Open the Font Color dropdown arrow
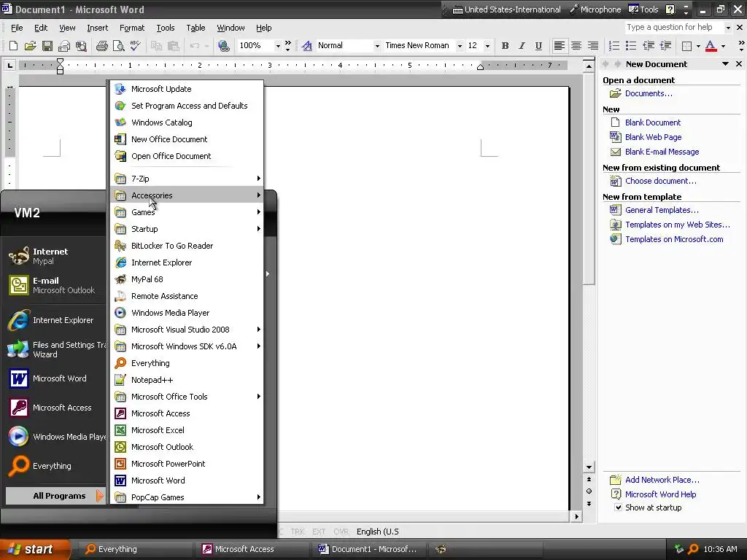Image resolution: width=747 pixels, height=560 pixels. tap(723, 46)
